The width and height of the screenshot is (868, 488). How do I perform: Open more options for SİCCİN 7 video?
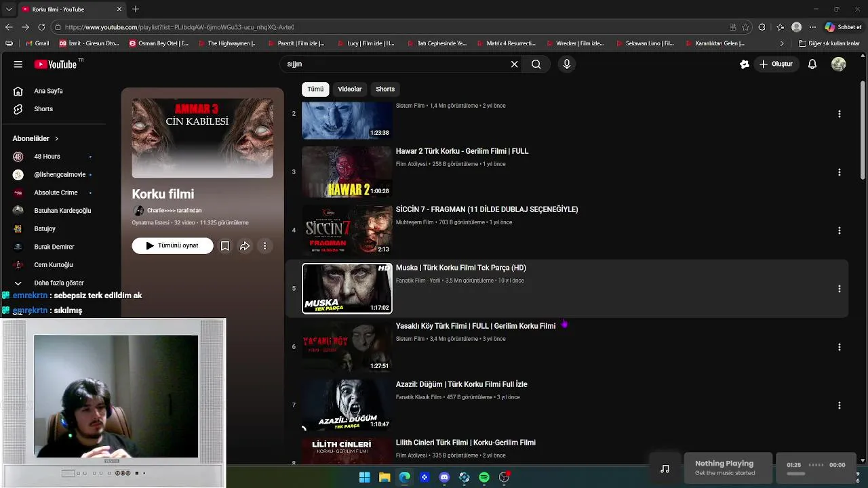839,230
